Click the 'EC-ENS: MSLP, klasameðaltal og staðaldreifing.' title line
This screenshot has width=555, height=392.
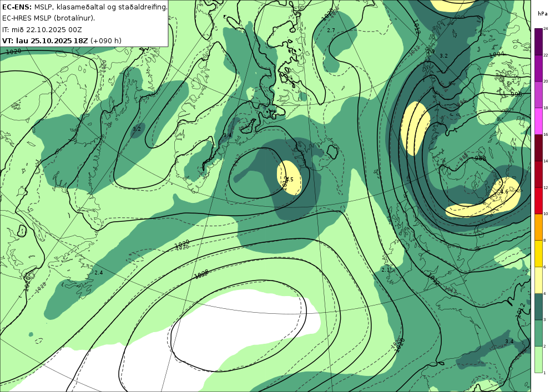(x=84, y=7)
